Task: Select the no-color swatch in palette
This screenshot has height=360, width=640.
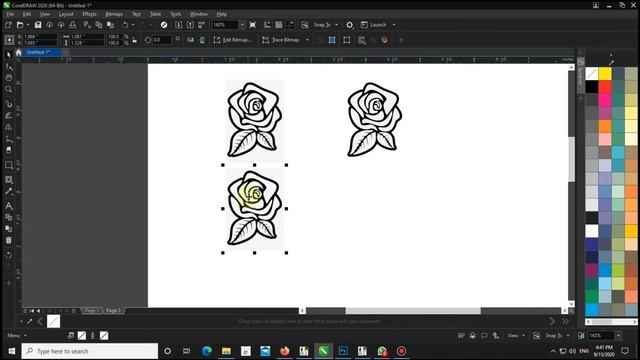Action: pyautogui.click(x=592, y=73)
